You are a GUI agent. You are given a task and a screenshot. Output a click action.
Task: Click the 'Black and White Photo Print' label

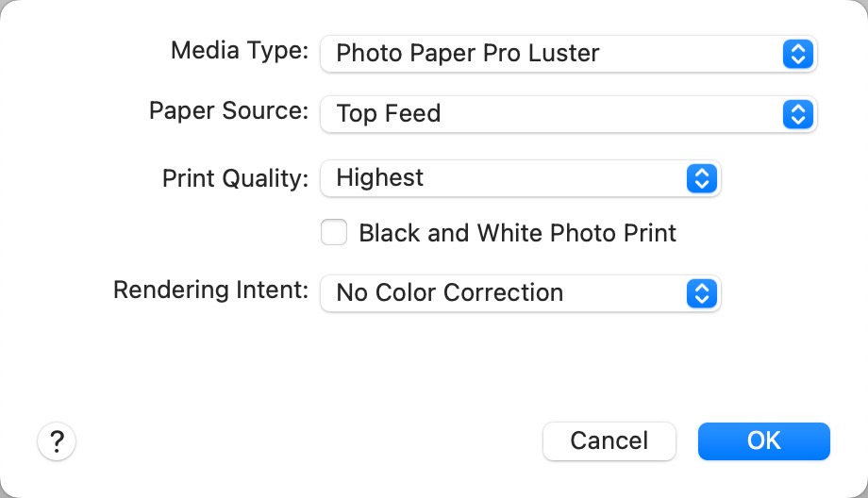(x=517, y=233)
